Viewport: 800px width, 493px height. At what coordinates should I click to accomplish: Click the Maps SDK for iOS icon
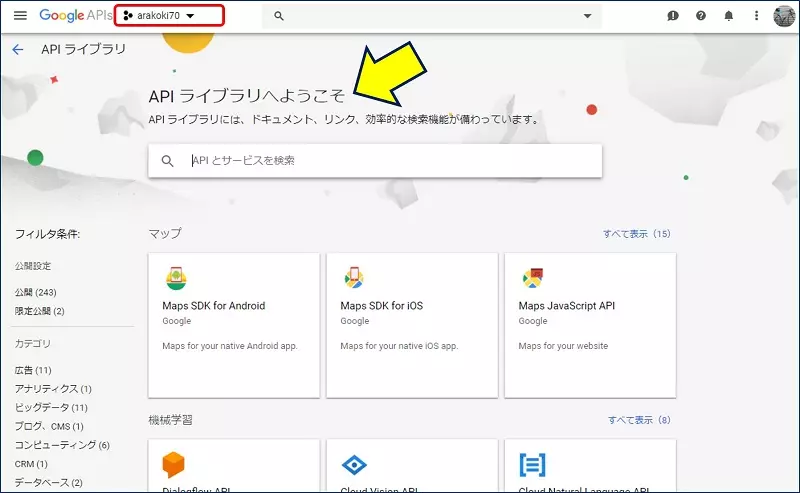click(354, 278)
